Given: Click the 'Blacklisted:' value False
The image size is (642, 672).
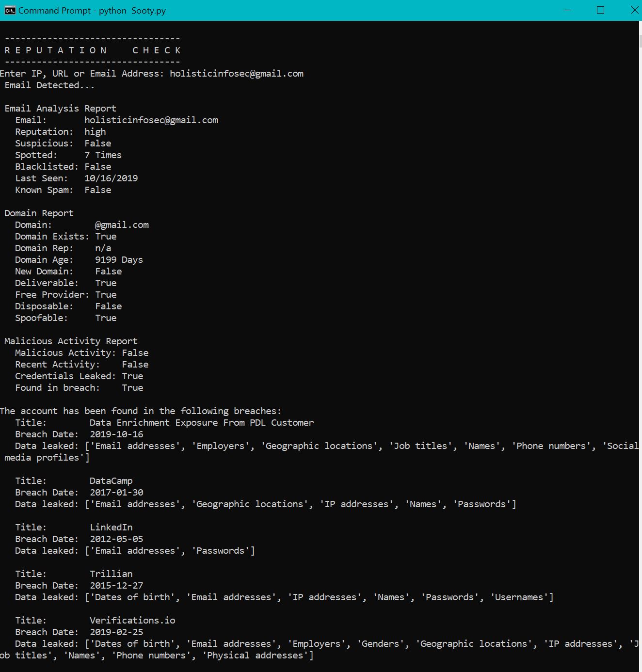Looking at the screenshot, I should [98, 167].
